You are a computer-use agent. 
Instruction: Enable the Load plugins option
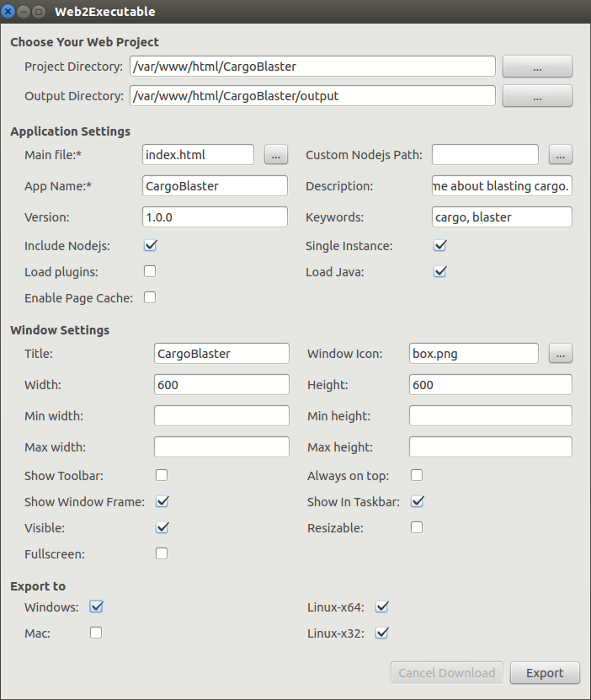pos(150,271)
